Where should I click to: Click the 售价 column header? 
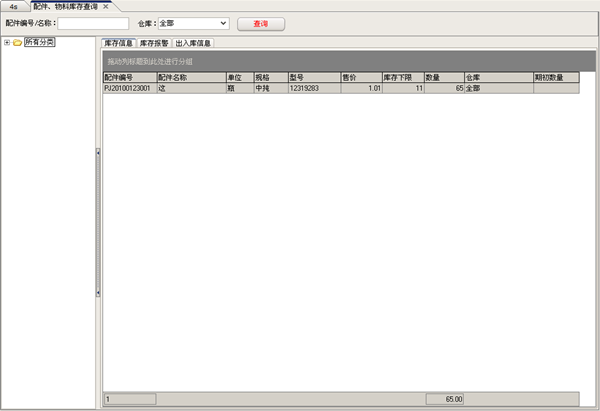(x=360, y=77)
